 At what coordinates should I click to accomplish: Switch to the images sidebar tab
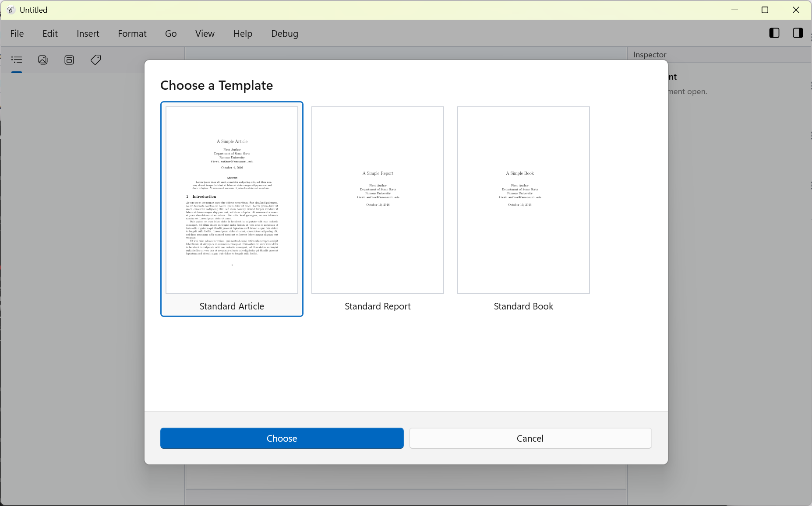point(43,60)
